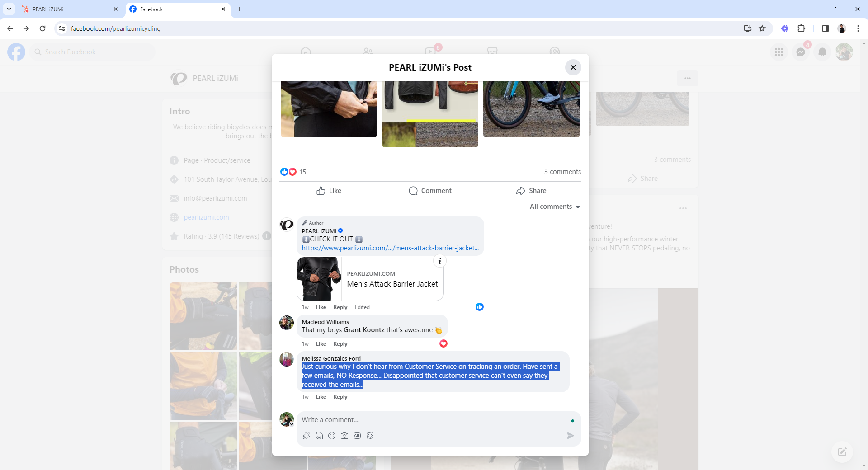The height and width of the screenshot is (470, 868).
Task: Like the PEARL iZUMi author comment
Action: pos(321,307)
